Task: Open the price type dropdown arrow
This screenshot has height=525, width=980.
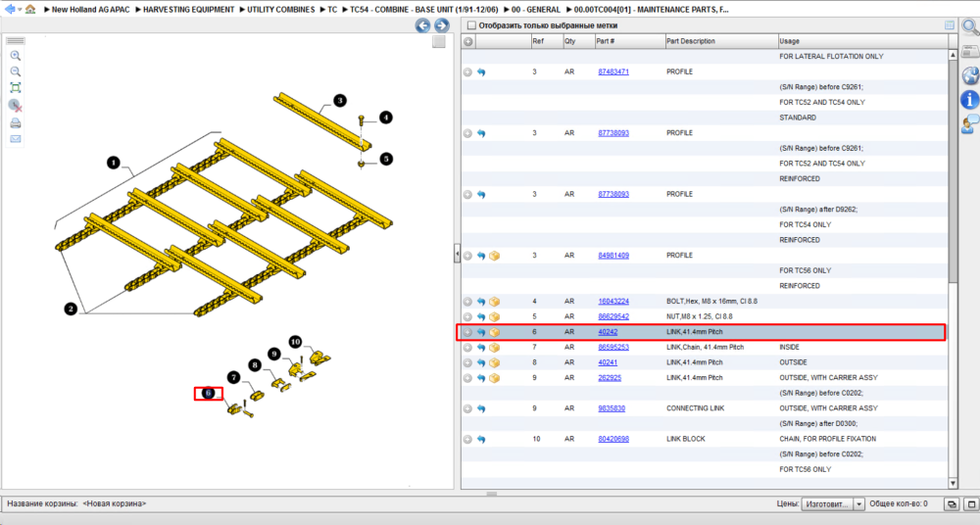Action: (858, 503)
